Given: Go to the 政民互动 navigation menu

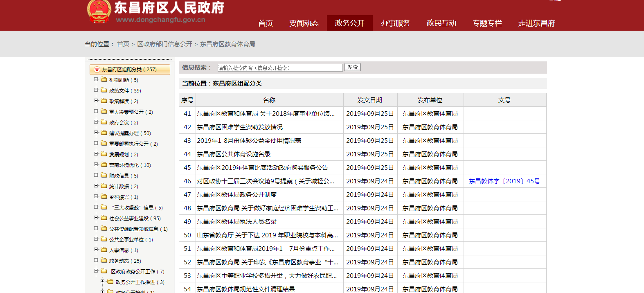Looking at the screenshot, I should tap(441, 23).
